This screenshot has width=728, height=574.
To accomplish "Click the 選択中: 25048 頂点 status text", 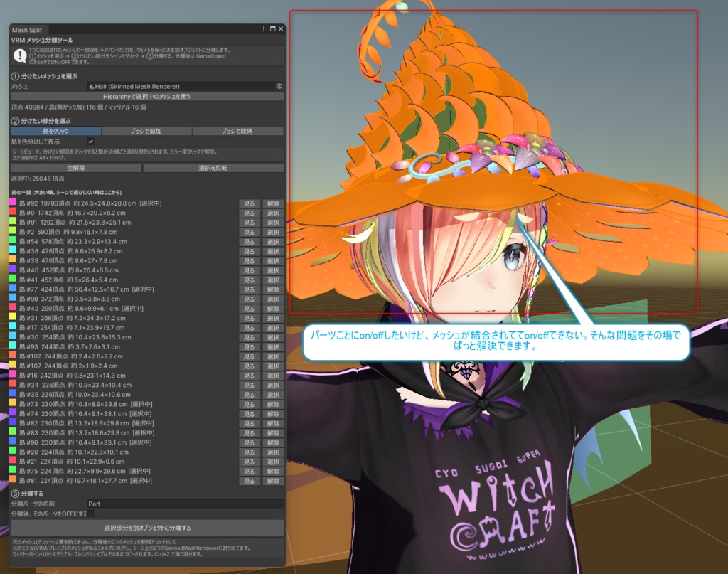I will [38, 179].
